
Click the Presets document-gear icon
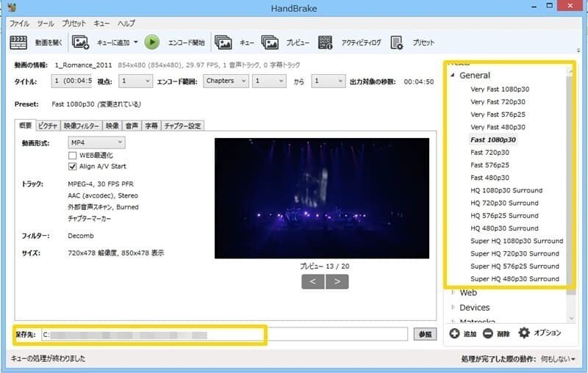coord(396,43)
